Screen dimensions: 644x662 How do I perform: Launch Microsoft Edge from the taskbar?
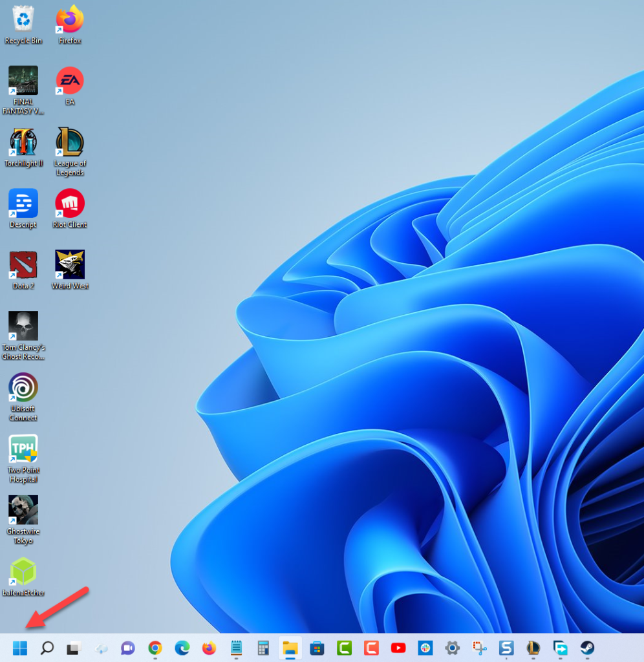(182, 648)
